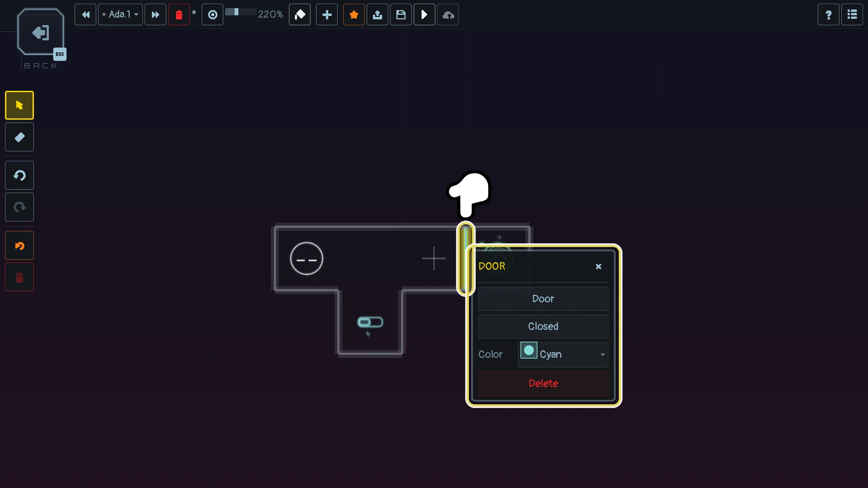Click the save floppy disk icon
868x488 pixels.
[x=401, y=14]
